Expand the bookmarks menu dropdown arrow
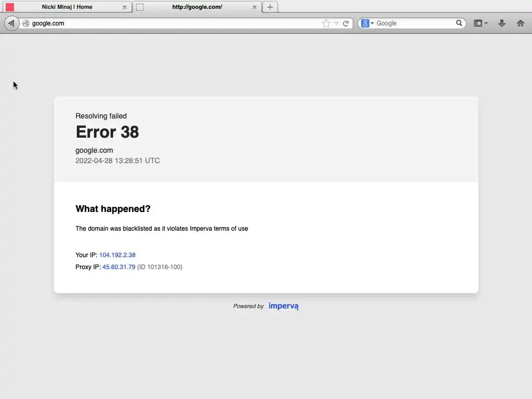 tap(486, 23)
